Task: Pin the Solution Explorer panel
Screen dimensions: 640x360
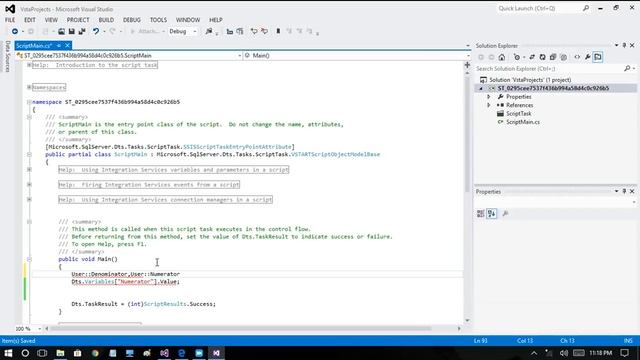Action: coord(624,45)
